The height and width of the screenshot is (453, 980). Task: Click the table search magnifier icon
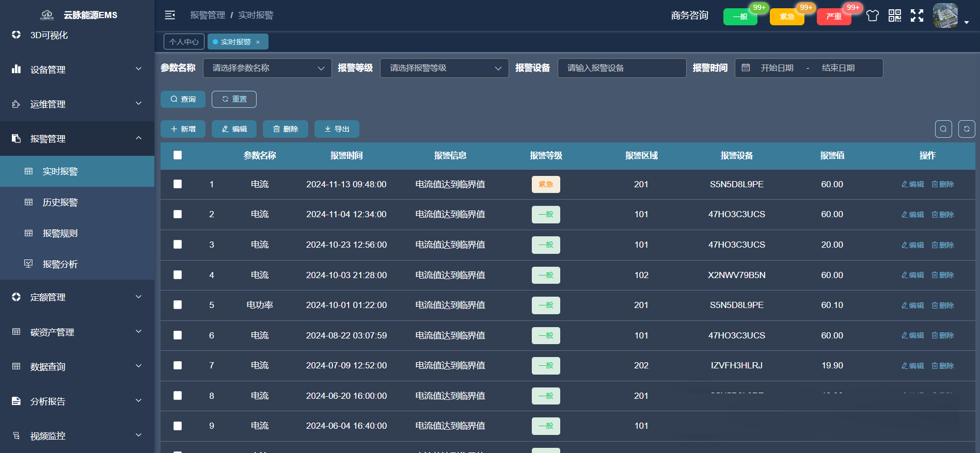coord(943,129)
